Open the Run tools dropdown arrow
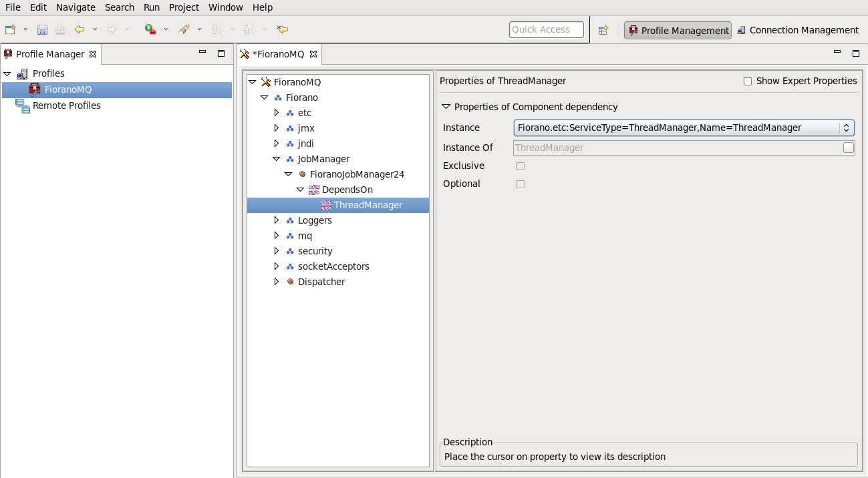Image resolution: width=868 pixels, height=478 pixels. 166,29
